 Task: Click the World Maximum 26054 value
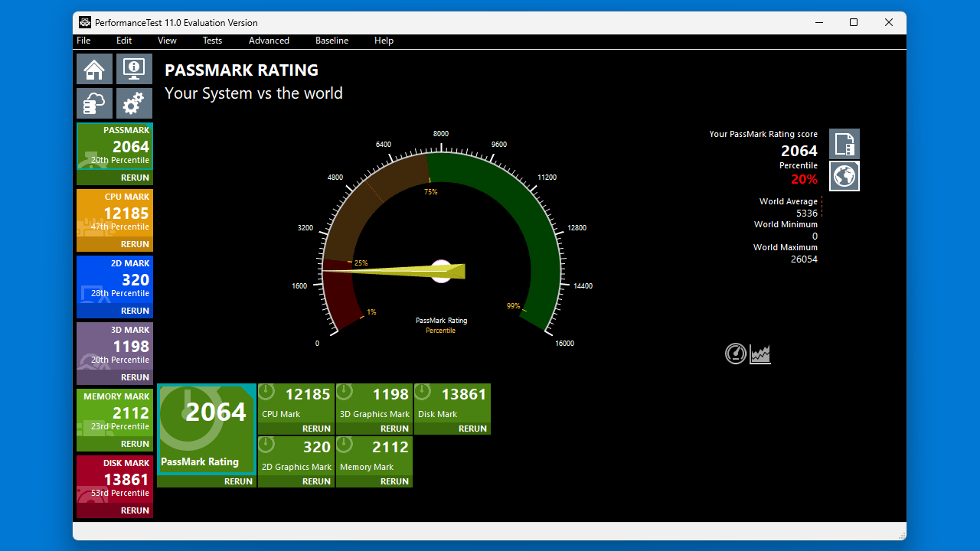click(x=804, y=259)
